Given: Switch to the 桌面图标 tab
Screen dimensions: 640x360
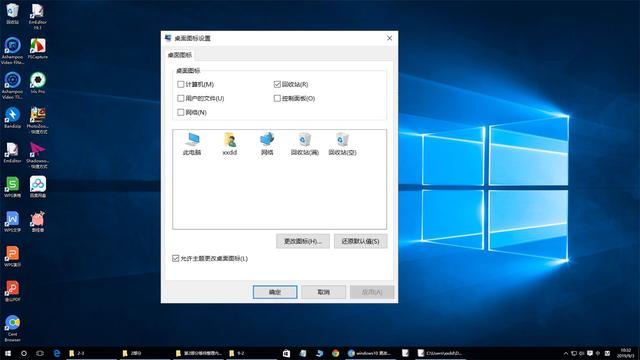Looking at the screenshot, I should point(180,55).
